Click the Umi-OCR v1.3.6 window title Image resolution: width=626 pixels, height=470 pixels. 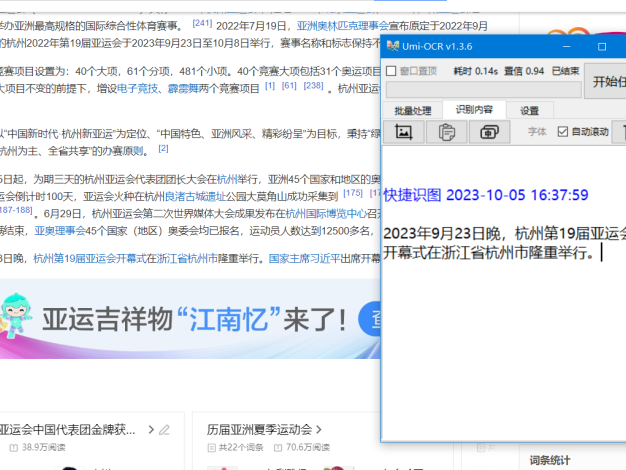pos(437,46)
